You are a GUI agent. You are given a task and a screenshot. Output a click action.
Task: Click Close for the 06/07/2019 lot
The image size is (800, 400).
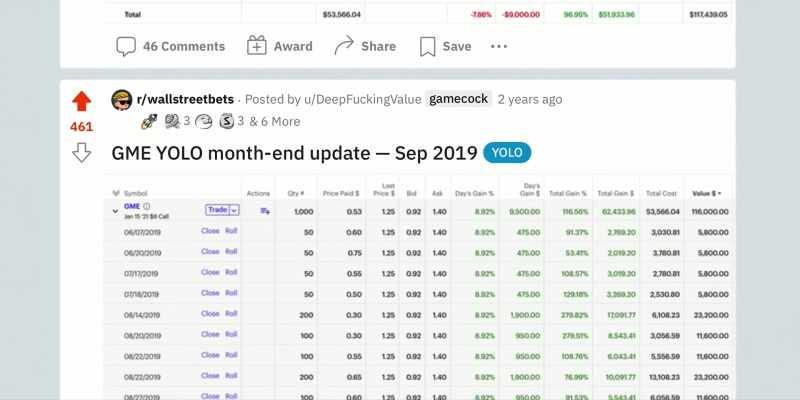point(210,231)
